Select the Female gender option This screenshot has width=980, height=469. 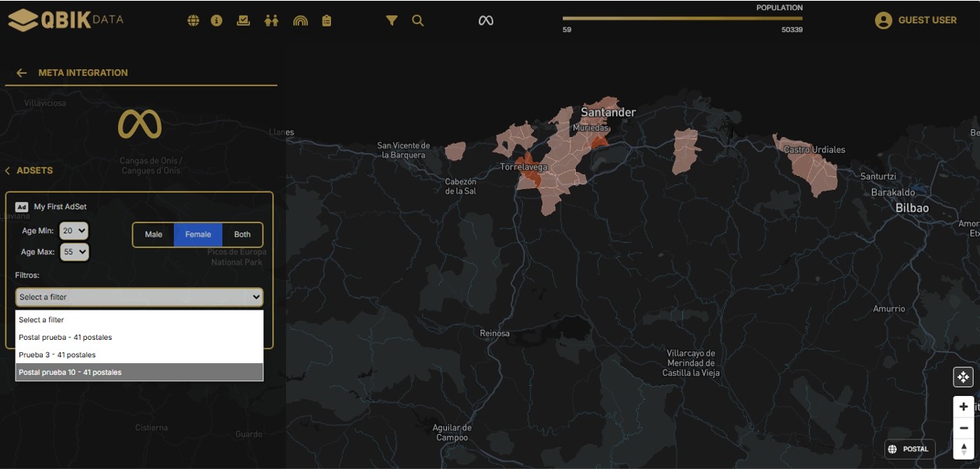click(198, 235)
